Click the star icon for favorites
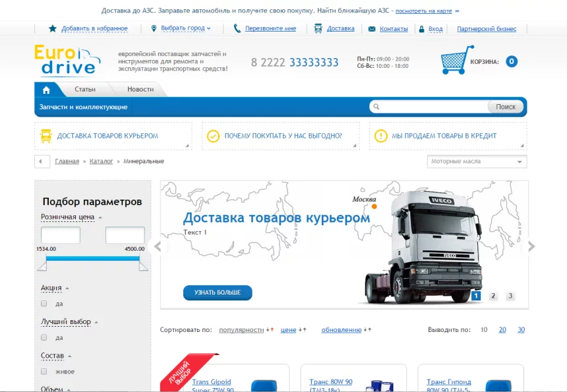Screen dimensions: 567x392 point(53,28)
